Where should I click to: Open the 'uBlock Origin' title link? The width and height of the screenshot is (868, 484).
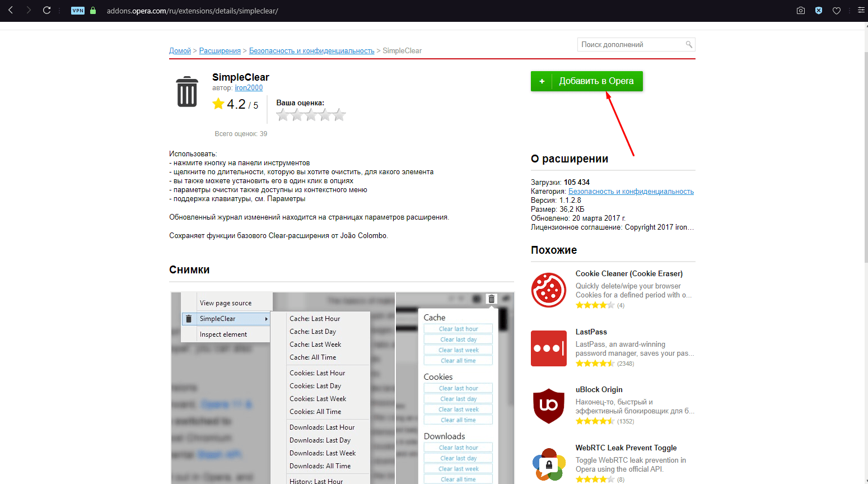pos(599,389)
